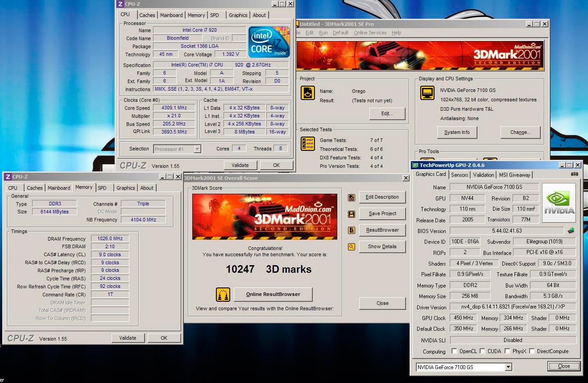Toggle the PhysX checkbox in GPU-Z
Screen dimensions: 588x383
508,351
